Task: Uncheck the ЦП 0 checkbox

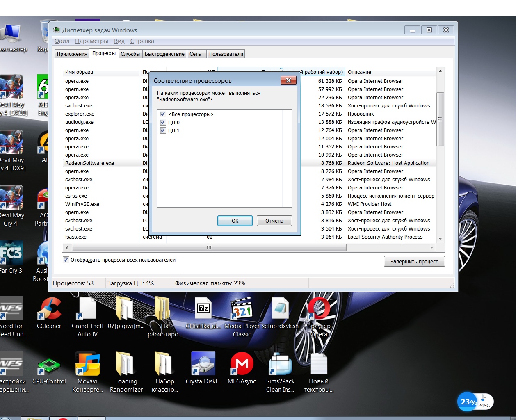Action: (x=163, y=122)
